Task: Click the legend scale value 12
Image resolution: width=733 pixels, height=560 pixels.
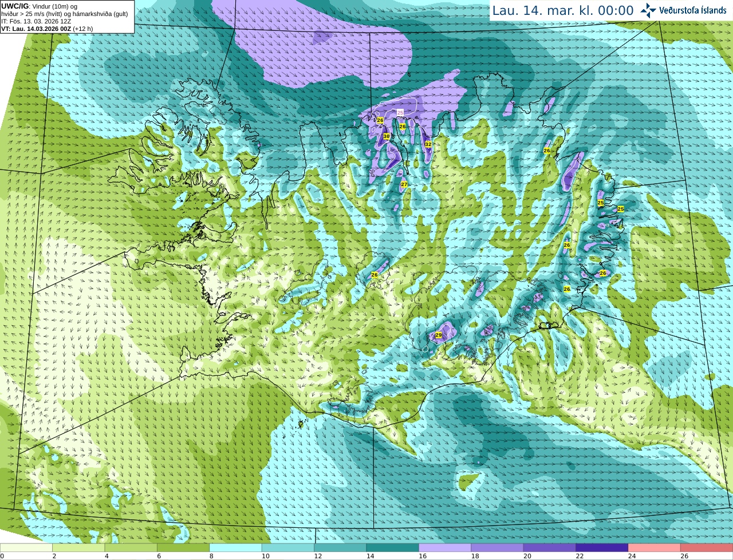Action: point(317,556)
